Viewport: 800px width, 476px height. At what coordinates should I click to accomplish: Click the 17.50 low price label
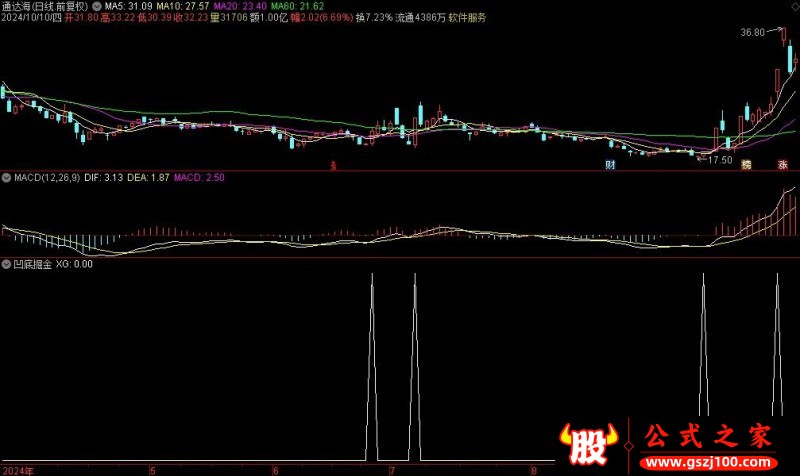click(720, 160)
